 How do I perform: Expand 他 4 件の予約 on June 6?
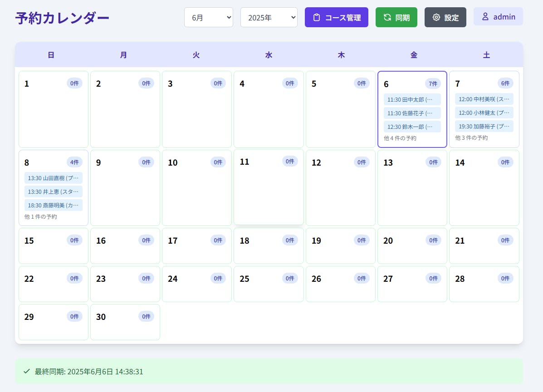[400, 138]
